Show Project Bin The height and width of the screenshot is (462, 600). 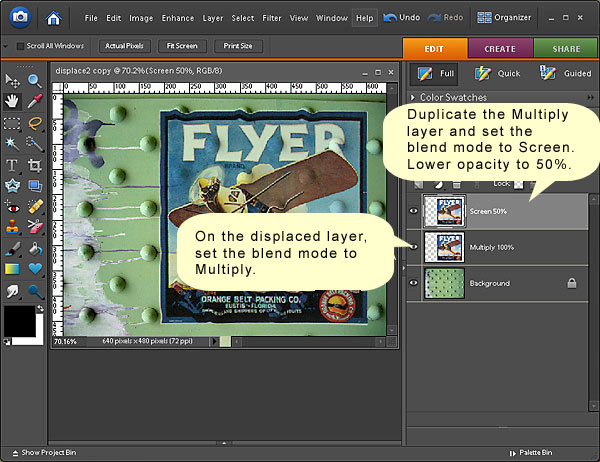(x=44, y=453)
